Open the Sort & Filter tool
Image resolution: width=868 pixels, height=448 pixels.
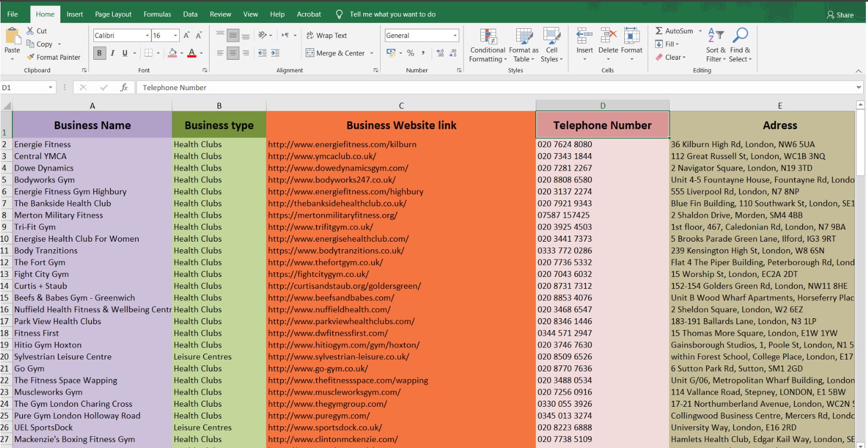[715, 36]
